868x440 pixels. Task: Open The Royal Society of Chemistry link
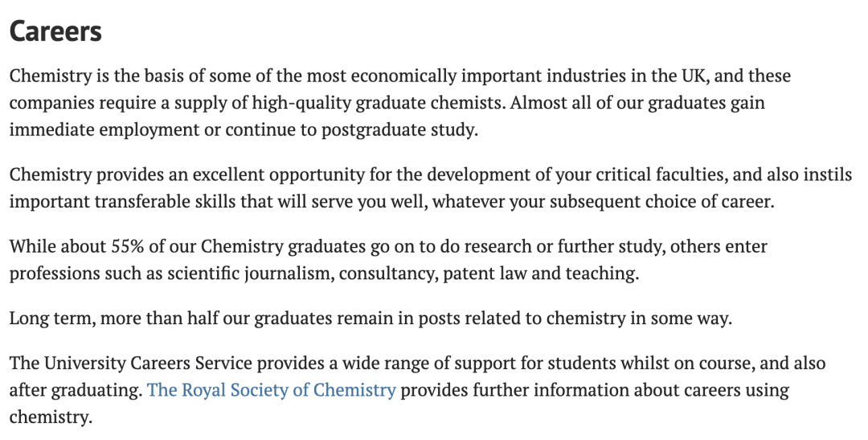tap(272, 389)
